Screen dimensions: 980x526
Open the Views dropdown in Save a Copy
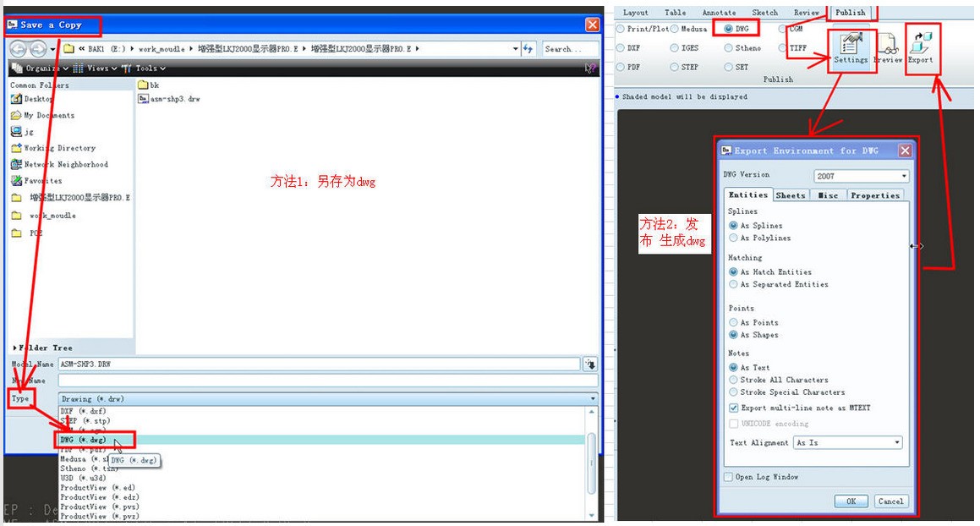(95, 68)
